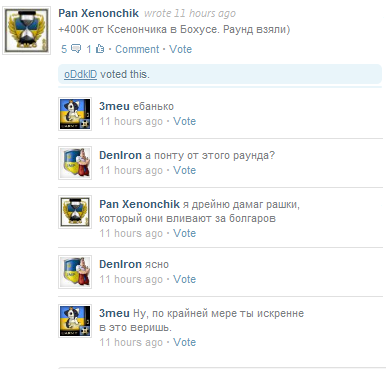
Task: Click DenIron's avatar on the 'а понту' comment
Action: pos(75,163)
